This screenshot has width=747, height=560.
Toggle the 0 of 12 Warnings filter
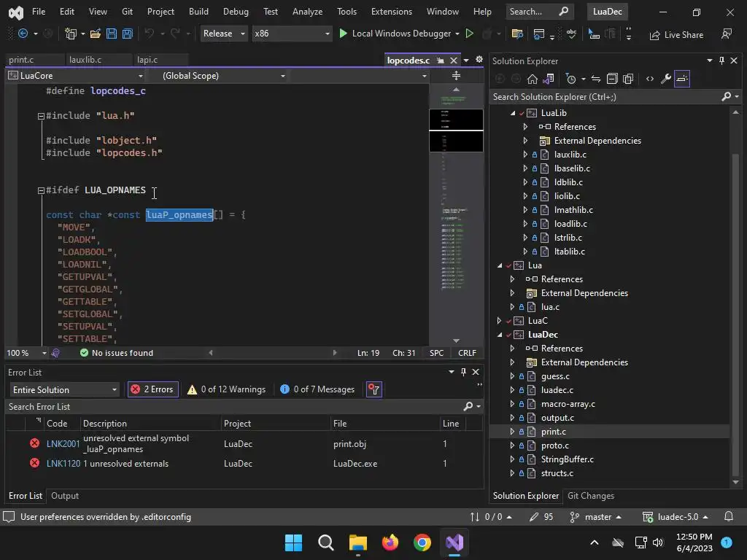tap(227, 389)
